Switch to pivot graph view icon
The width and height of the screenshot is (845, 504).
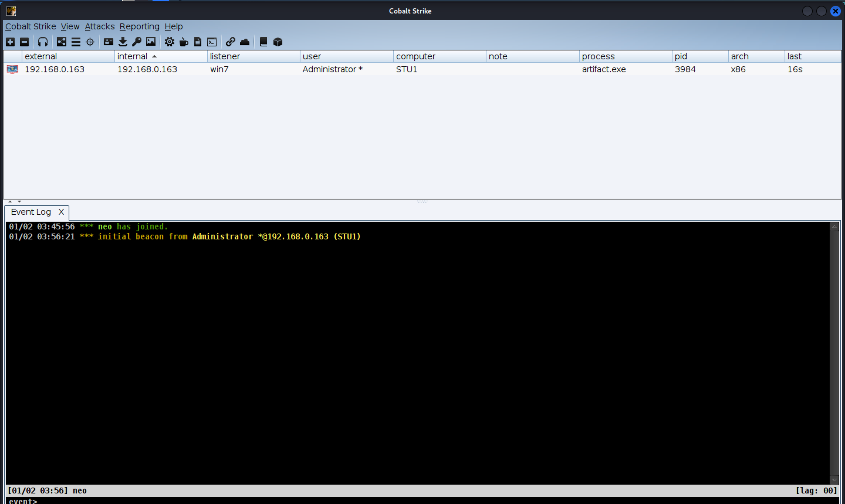pos(62,42)
